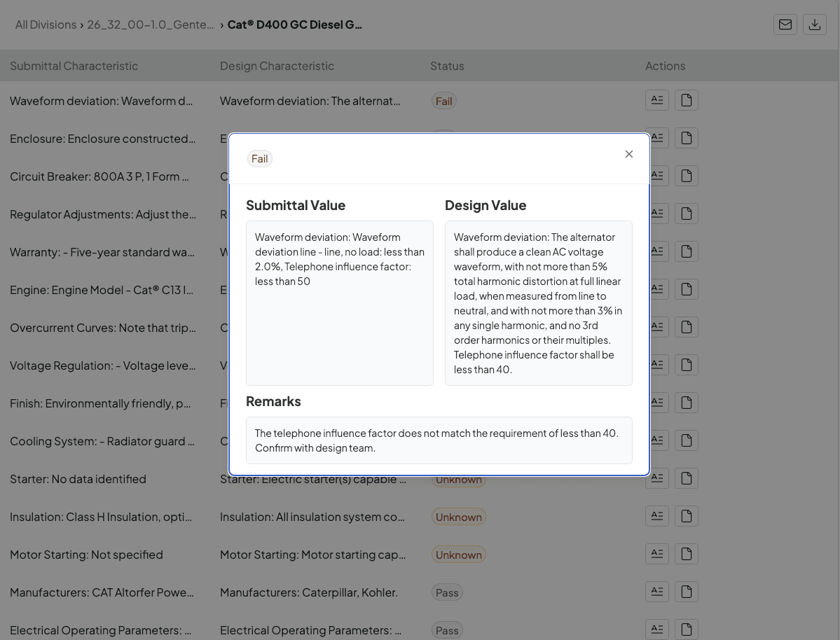Open document icon for Engine row
Screen dimensions: 840x640
point(687,289)
